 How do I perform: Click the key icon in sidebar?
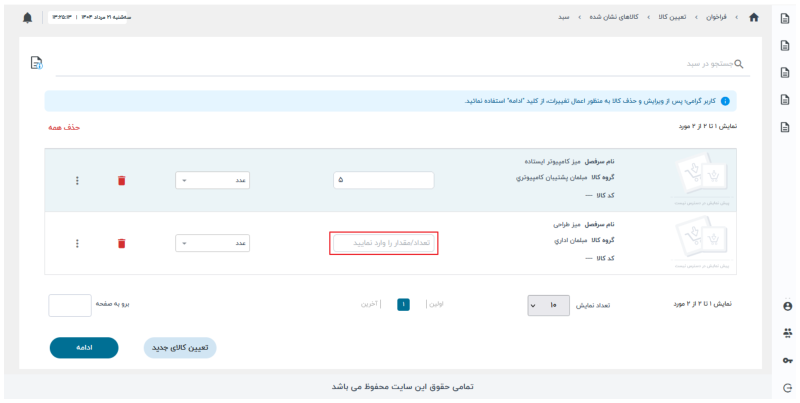tap(787, 361)
